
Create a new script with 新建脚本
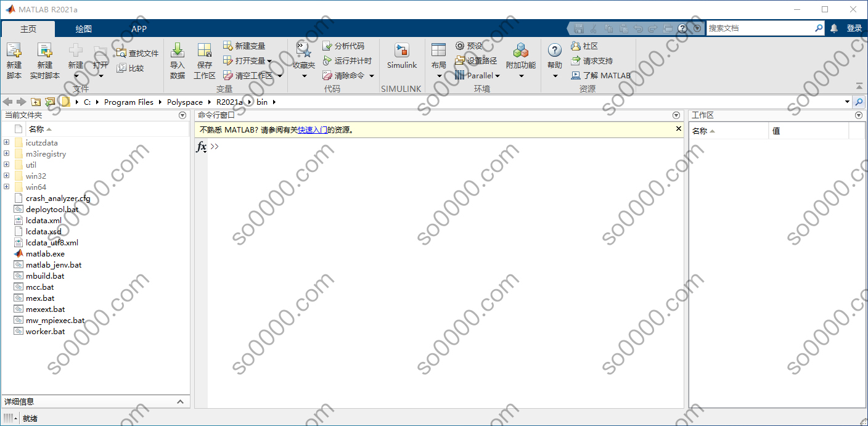14,61
